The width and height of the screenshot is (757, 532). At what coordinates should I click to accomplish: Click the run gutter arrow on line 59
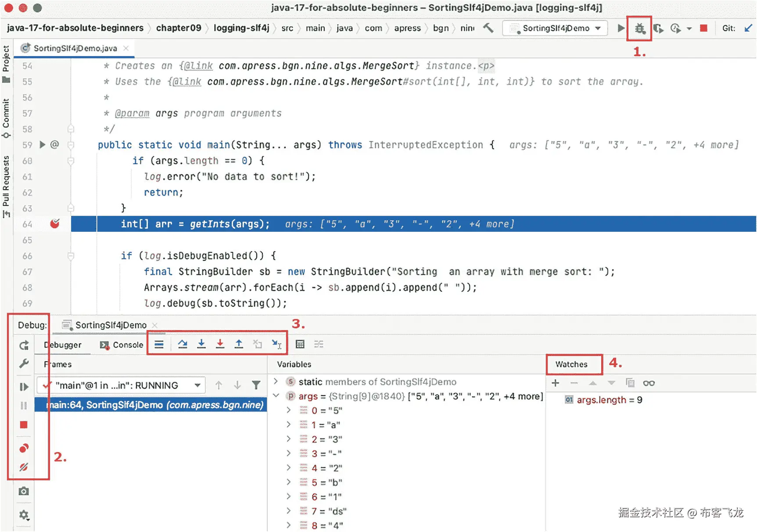[x=43, y=144]
